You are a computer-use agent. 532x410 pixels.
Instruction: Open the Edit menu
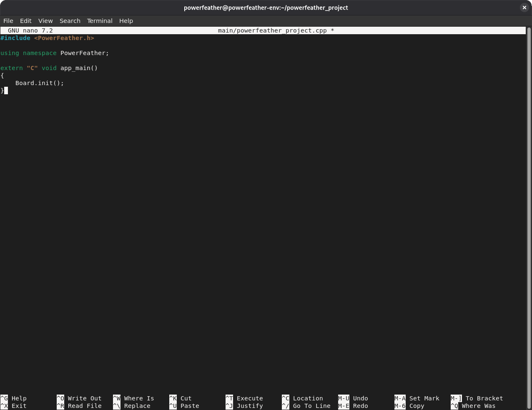26,21
